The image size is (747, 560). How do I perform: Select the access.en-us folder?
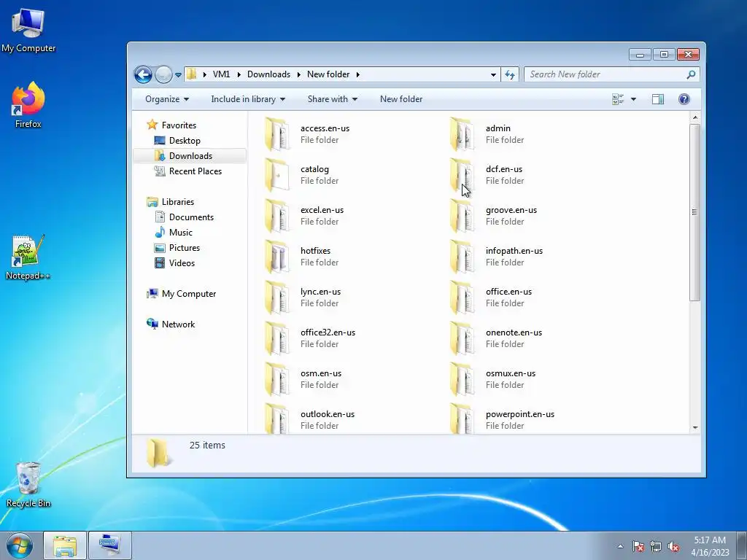308,134
